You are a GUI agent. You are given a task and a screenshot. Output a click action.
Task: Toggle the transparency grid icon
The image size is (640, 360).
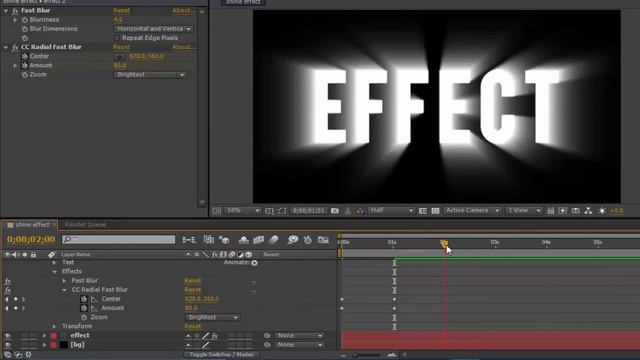pos(435,211)
